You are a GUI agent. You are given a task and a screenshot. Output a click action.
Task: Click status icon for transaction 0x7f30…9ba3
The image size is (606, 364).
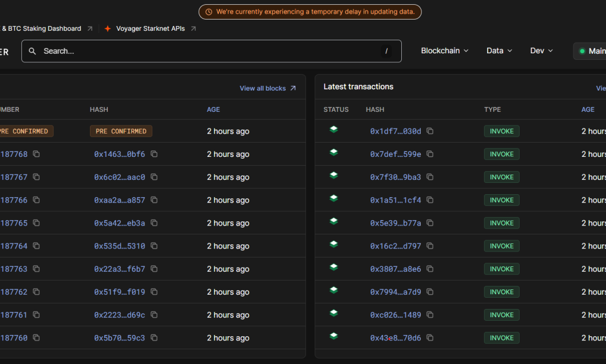pyautogui.click(x=334, y=176)
